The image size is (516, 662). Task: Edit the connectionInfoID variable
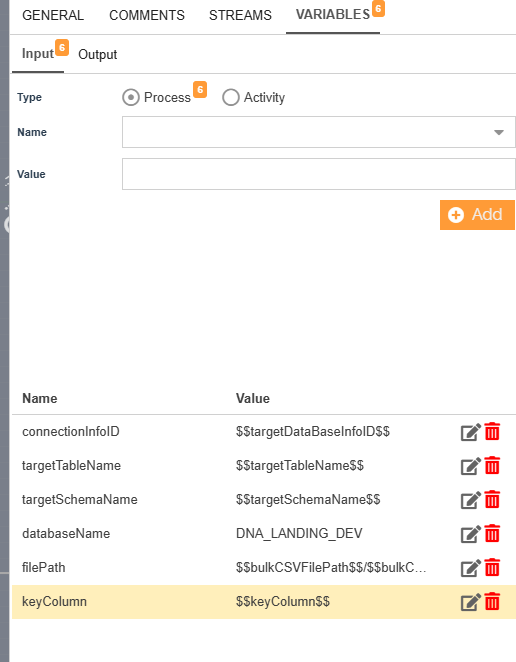(470, 432)
